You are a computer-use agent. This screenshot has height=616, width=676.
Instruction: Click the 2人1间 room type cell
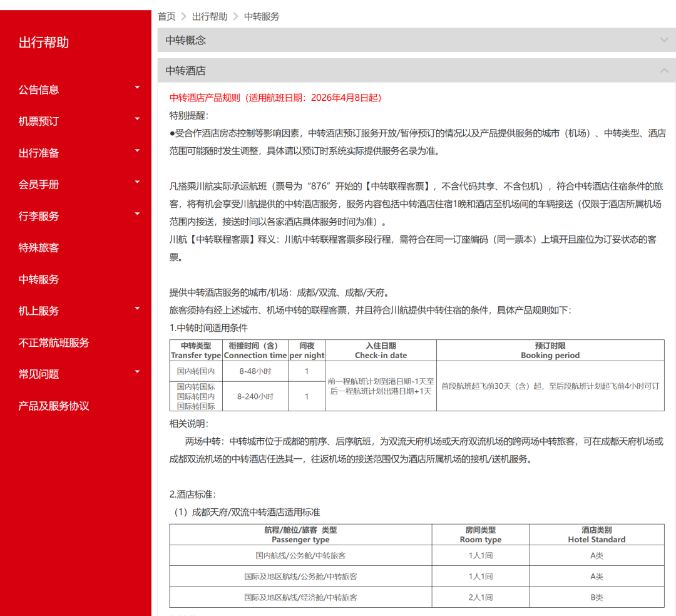click(x=481, y=597)
